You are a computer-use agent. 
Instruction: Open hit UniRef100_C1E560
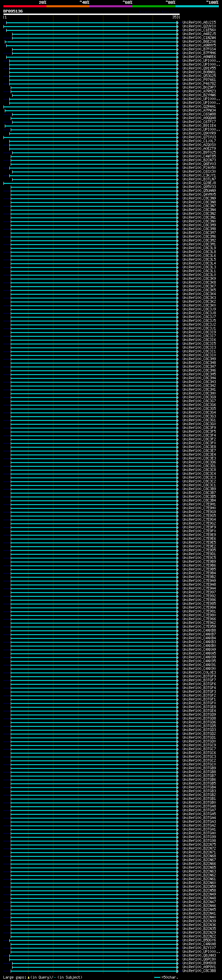tap(199, 30)
